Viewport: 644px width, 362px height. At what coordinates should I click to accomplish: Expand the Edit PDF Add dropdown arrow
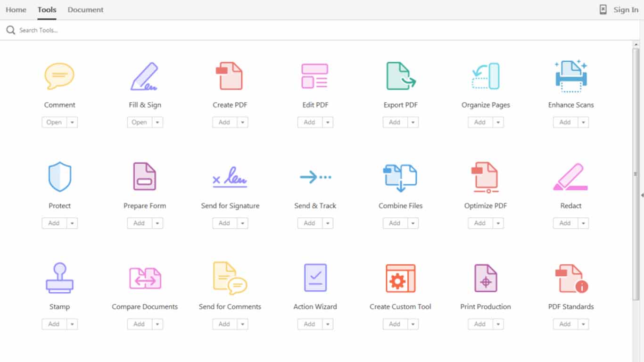coord(328,123)
